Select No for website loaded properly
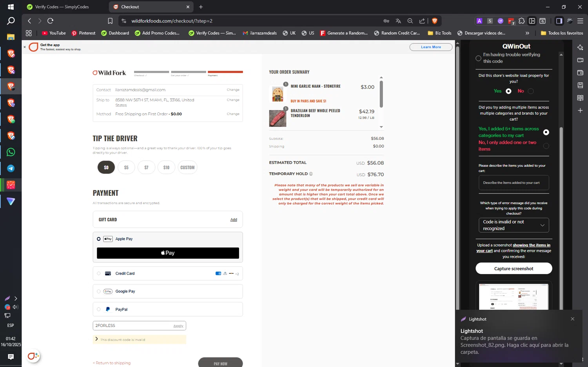Viewport: 588px width, 367px height. pos(531,91)
